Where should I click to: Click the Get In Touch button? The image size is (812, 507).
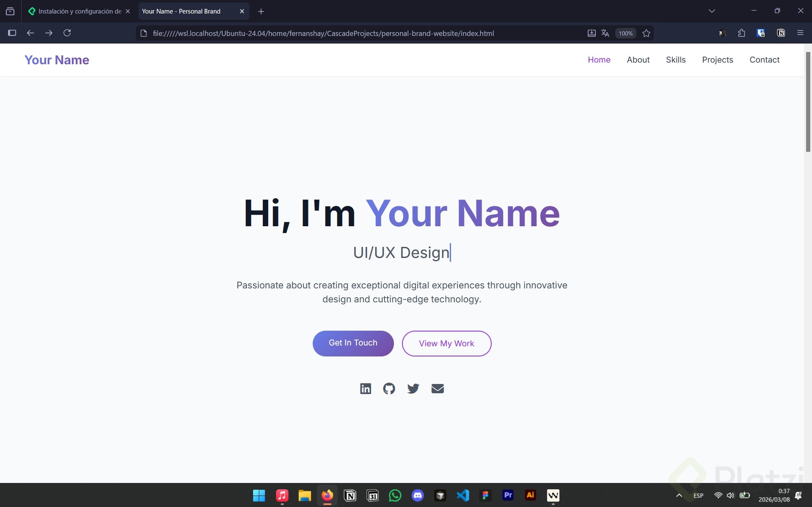[x=353, y=343]
